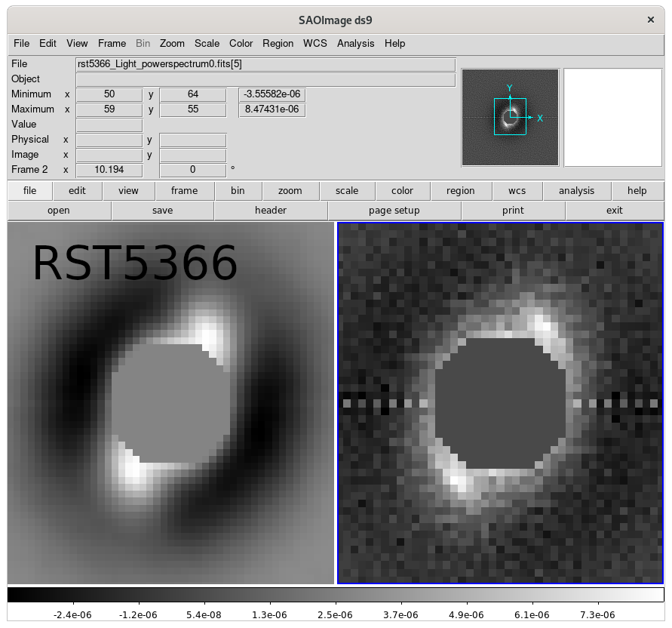Select "file" on the ds9 button bar
Viewport: 672px width, 628px height.
29,190
